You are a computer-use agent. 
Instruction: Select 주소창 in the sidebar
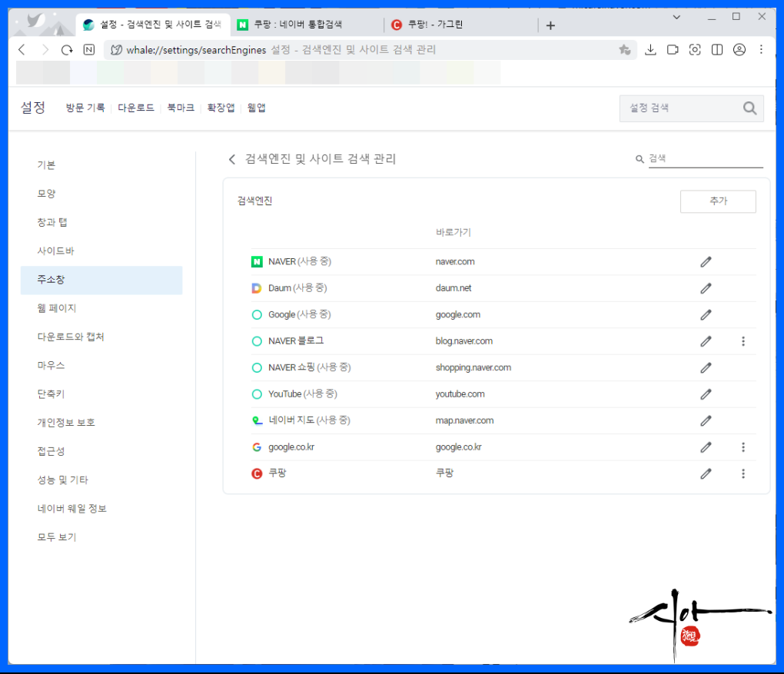click(101, 280)
